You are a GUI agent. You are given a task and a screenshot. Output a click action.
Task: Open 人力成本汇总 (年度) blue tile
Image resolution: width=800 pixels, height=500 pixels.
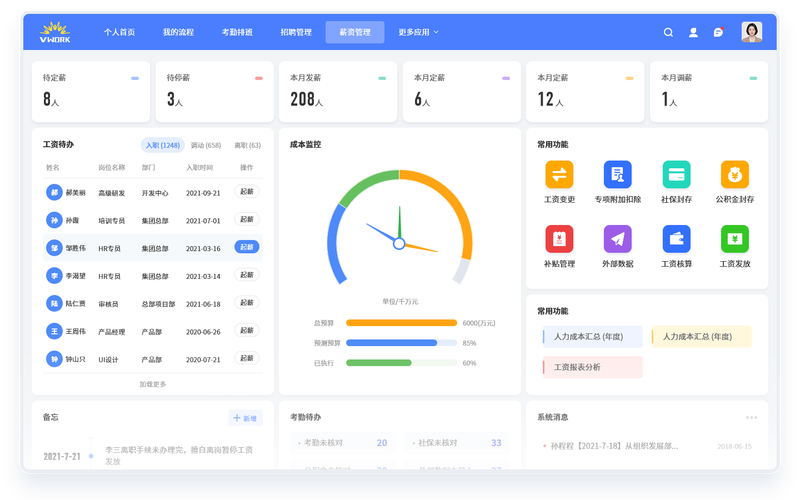[x=592, y=337]
